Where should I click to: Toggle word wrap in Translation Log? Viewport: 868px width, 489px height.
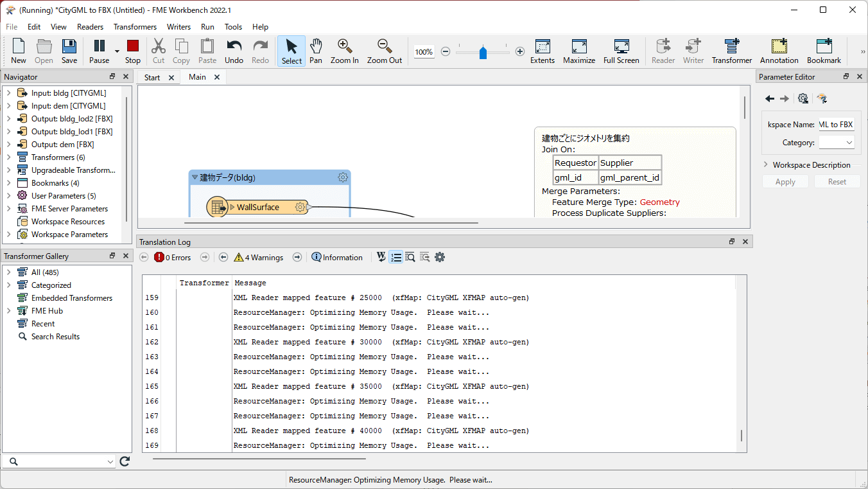tap(381, 257)
